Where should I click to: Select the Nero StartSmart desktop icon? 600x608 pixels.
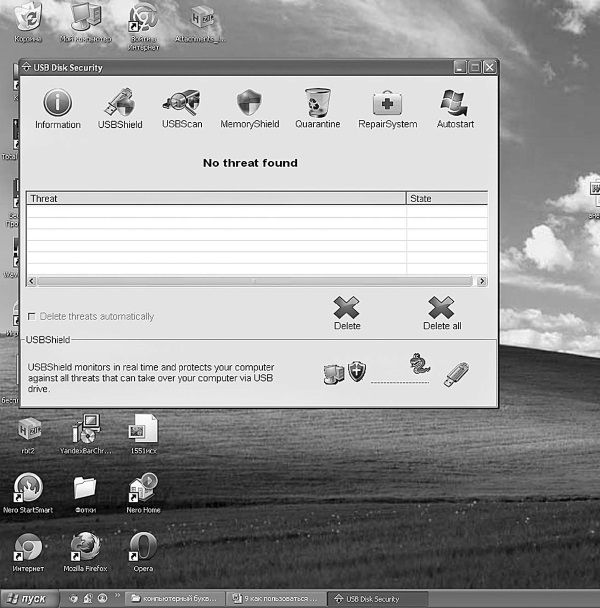[x=27, y=491]
